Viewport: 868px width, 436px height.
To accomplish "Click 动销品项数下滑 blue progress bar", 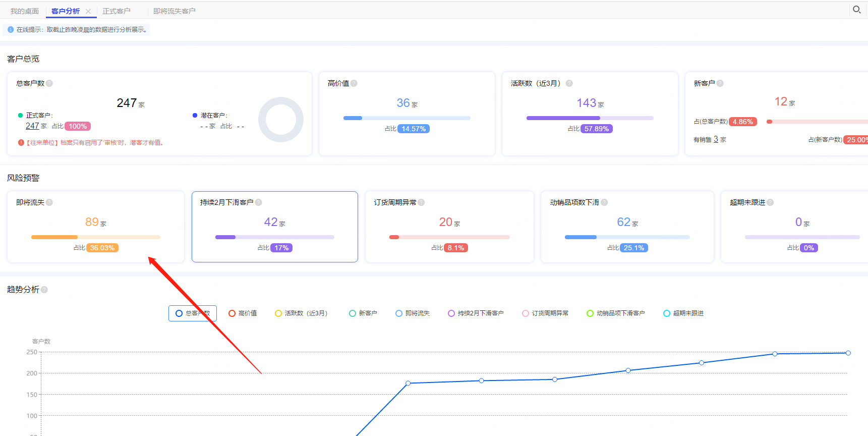I will pyautogui.click(x=627, y=237).
